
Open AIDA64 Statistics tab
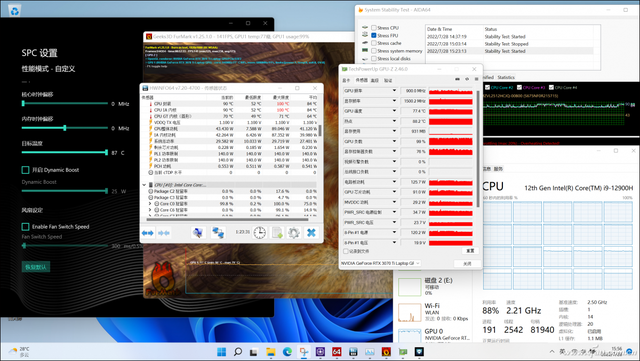click(506, 77)
